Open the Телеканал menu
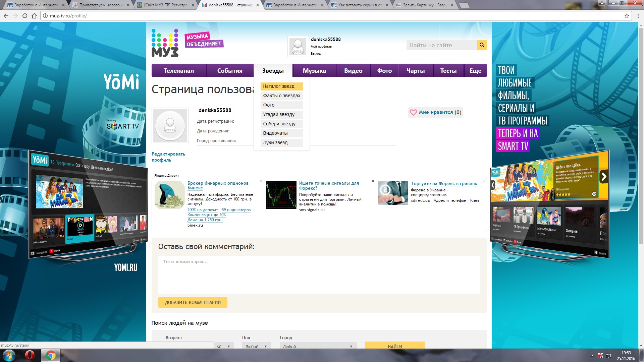Image resolution: width=644 pixels, height=362 pixels. click(179, 70)
